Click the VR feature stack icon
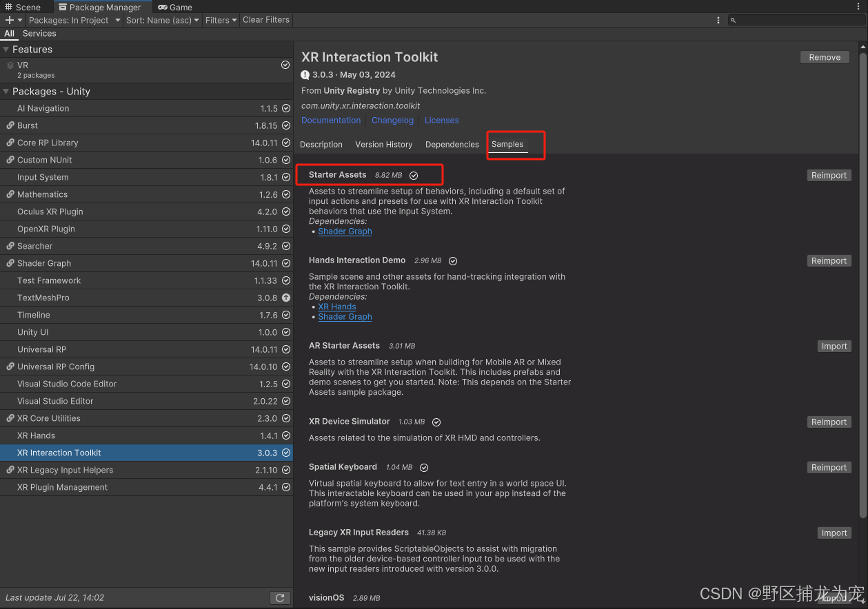 pos(10,65)
